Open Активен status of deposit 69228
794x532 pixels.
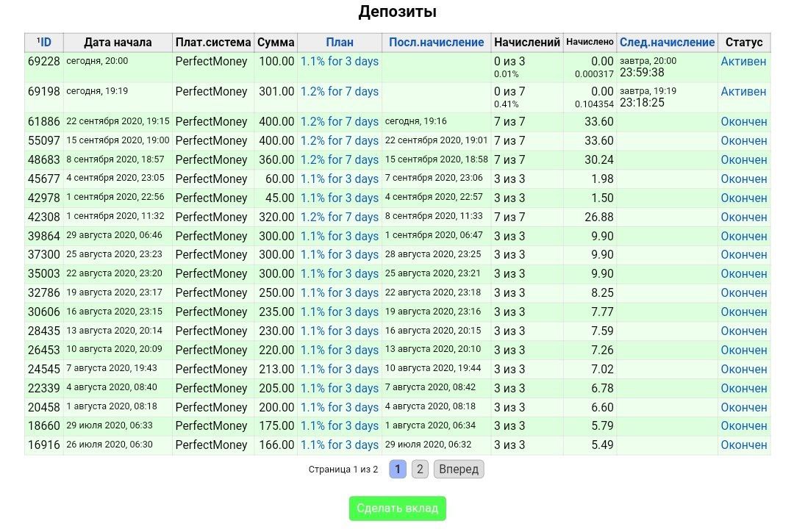(x=743, y=61)
